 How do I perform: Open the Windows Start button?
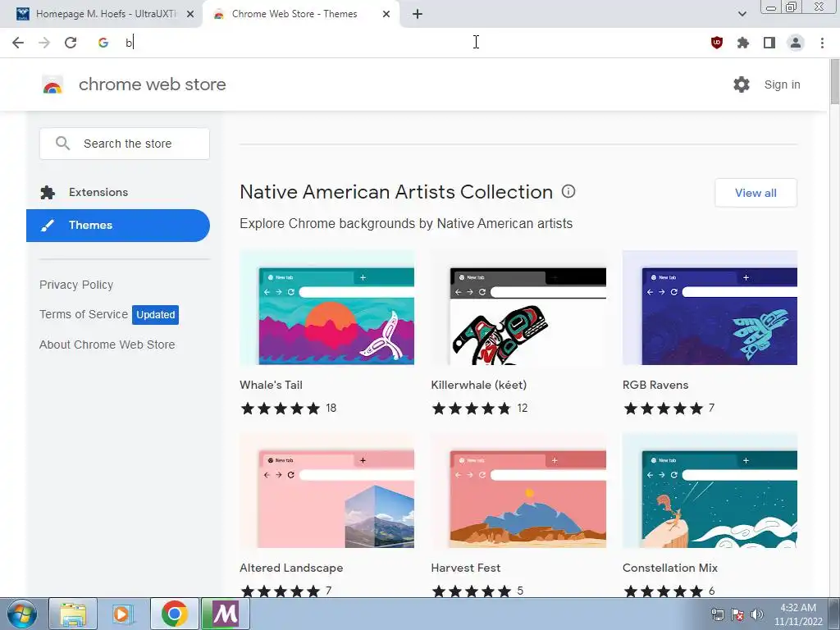pos(22,614)
